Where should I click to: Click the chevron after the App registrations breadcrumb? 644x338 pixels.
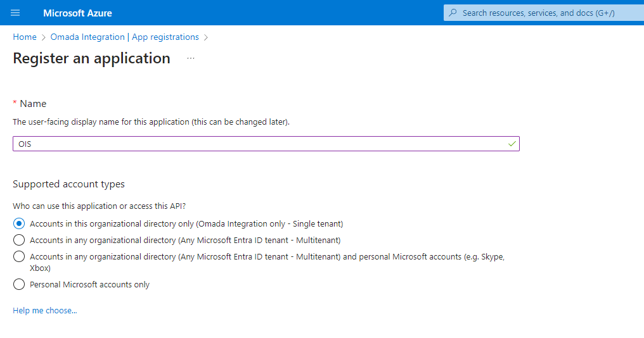point(206,37)
